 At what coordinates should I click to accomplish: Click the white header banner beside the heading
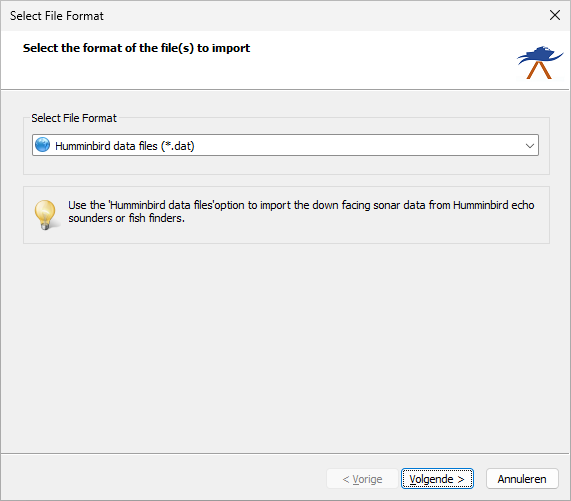[382, 60]
